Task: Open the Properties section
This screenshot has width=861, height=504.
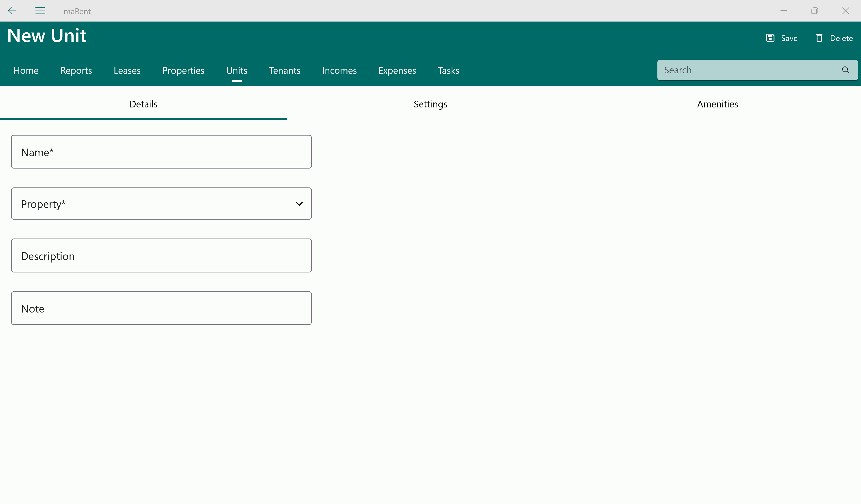Action: coord(183,71)
